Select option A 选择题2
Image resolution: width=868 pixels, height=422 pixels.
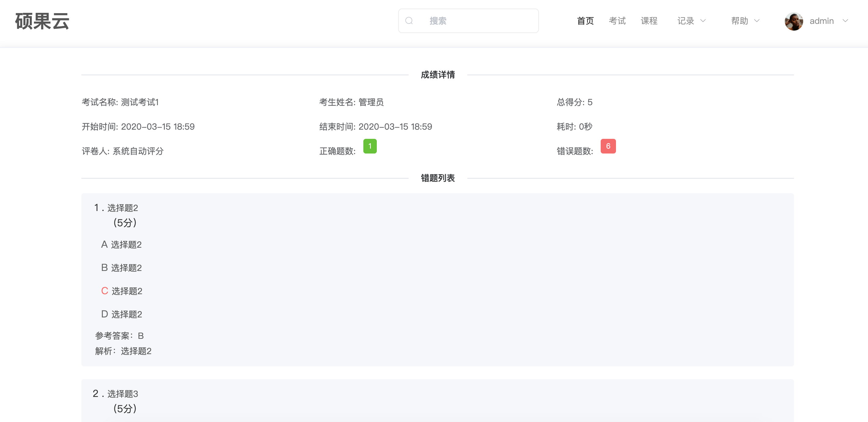121,245
